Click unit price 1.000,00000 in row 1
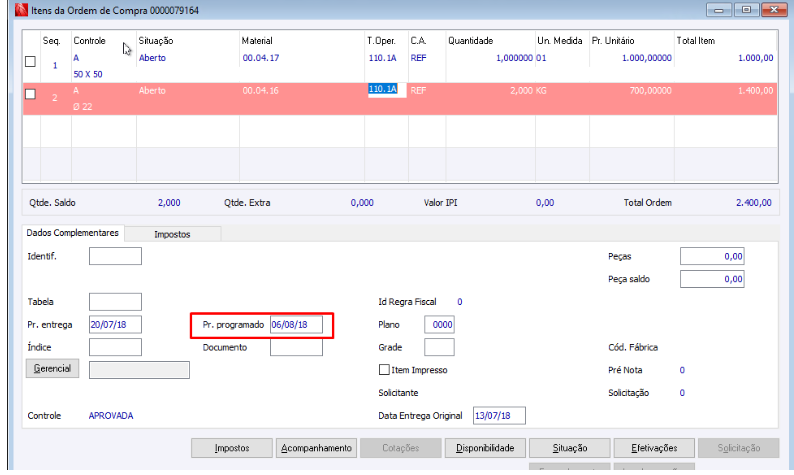This screenshot has height=475, width=794. (x=647, y=58)
